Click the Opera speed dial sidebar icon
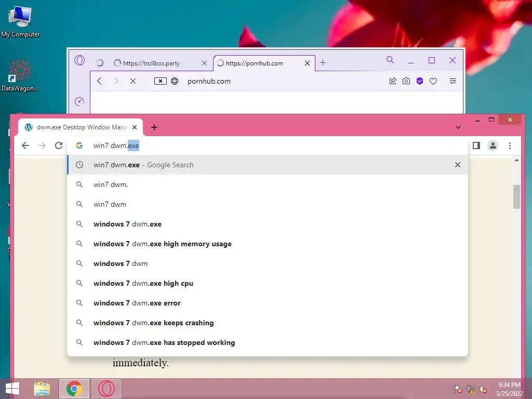Viewport: 532px width, 399px height. 79,101
